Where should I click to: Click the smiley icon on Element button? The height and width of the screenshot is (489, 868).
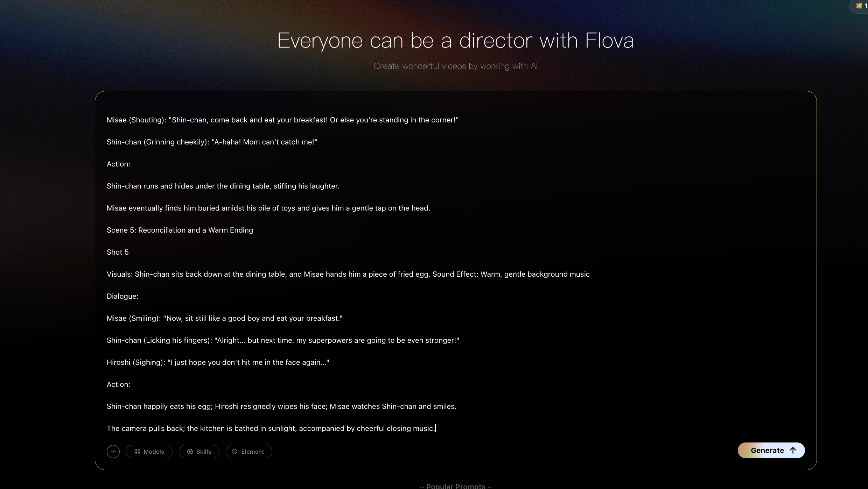(x=234, y=452)
